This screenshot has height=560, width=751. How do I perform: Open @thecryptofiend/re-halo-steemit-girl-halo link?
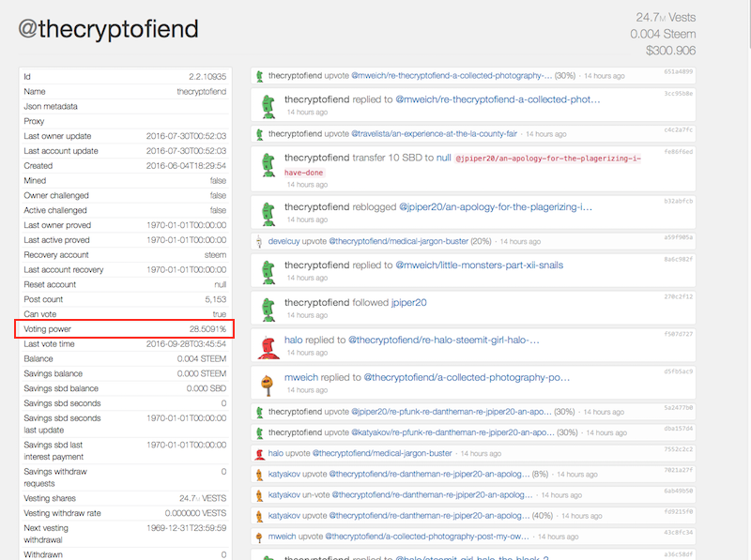(444, 340)
